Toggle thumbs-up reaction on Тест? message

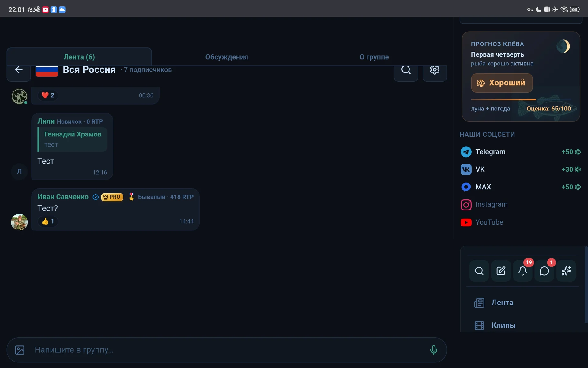tap(48, 221)
